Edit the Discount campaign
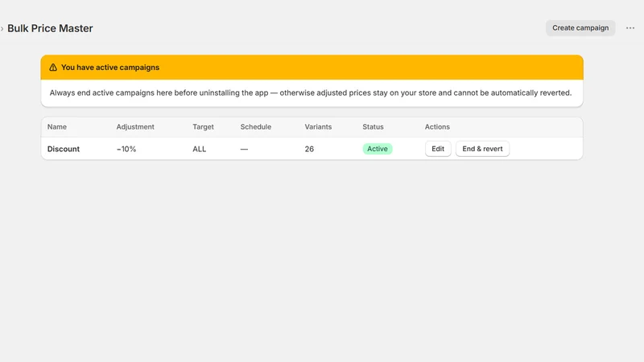644x362 pixels. pyautogui.click(x=438, y=149)
